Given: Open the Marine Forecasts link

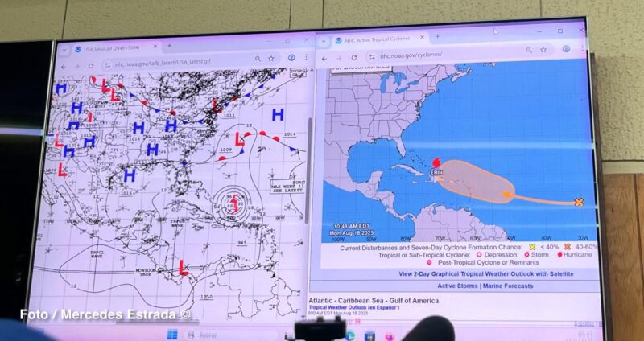Looking at the screenshot, I should (507, 286).
